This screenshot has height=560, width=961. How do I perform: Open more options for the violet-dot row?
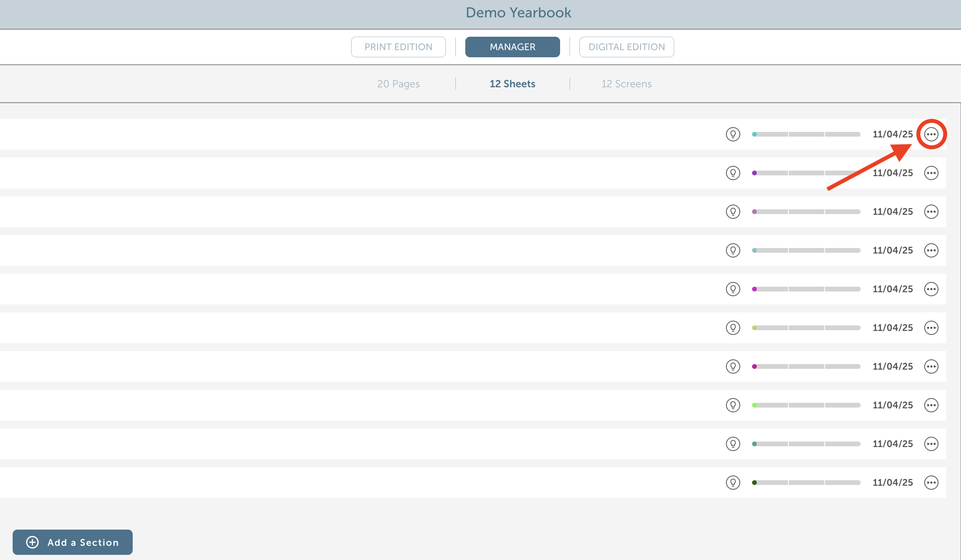pyautogui.click(x=931, y=173)
